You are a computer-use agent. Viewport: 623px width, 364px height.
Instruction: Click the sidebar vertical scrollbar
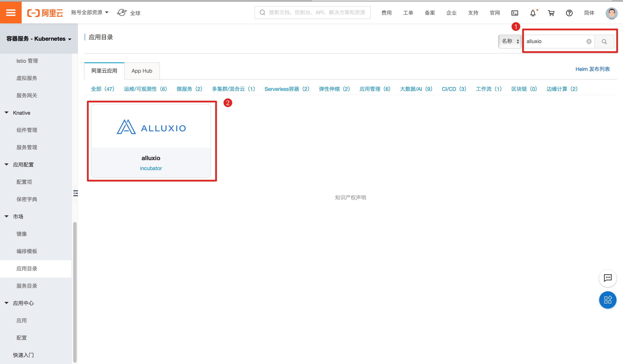[x=75, y=292]
